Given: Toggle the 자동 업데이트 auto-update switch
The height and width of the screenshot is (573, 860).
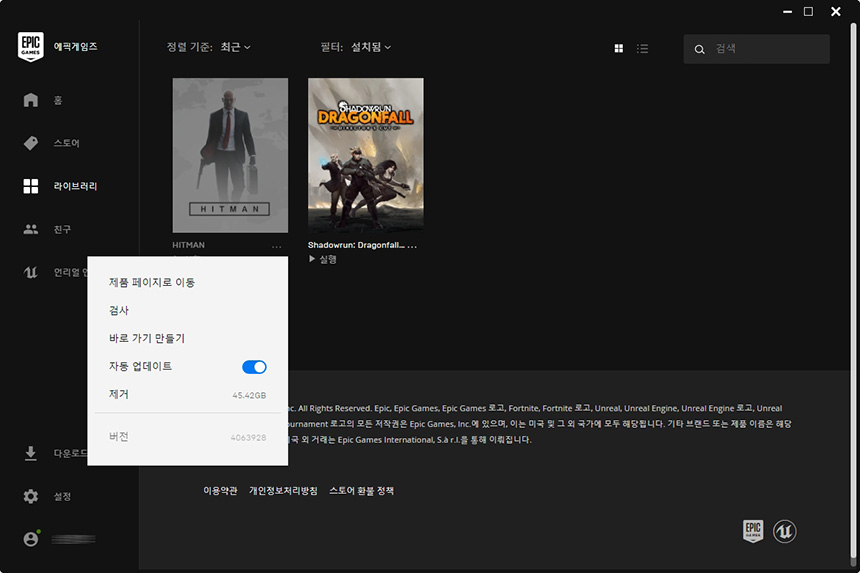Looking at the screenshot, I should pos(254,367).
